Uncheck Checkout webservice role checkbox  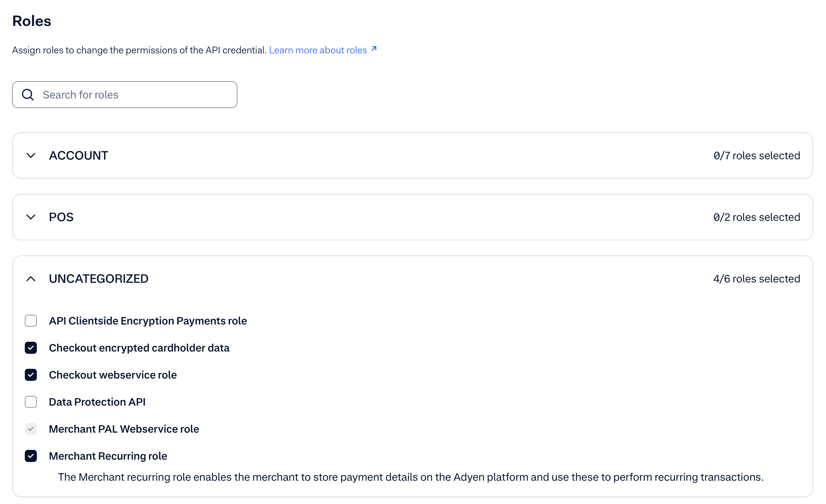click(x=31, y=375)
